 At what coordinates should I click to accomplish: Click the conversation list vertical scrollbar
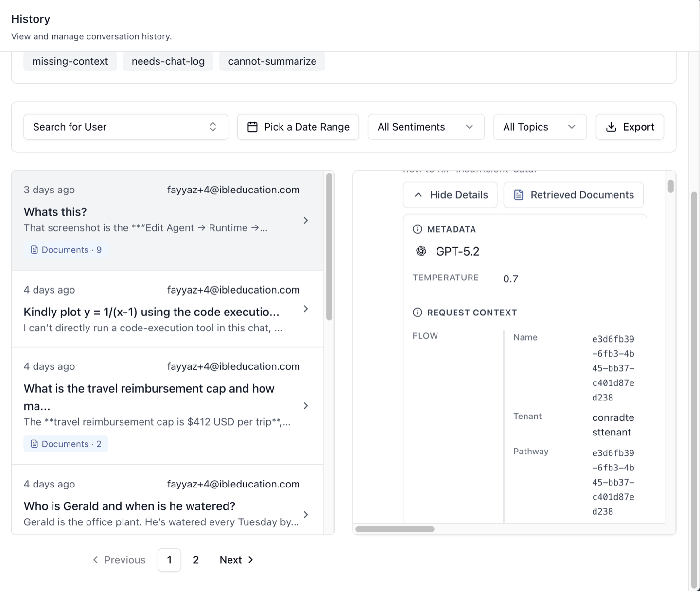329,247
